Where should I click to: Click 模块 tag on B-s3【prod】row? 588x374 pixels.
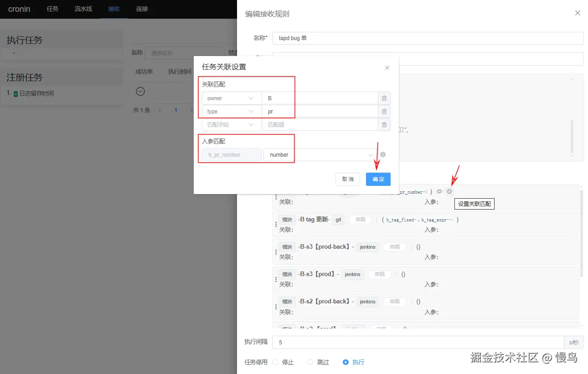tap(287, 274)
